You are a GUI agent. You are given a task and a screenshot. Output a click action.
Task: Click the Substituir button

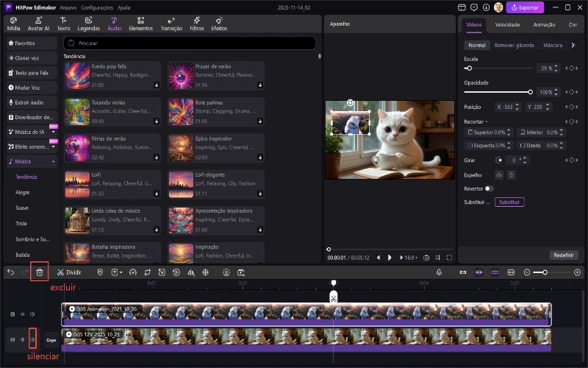[x=509, y=202]
